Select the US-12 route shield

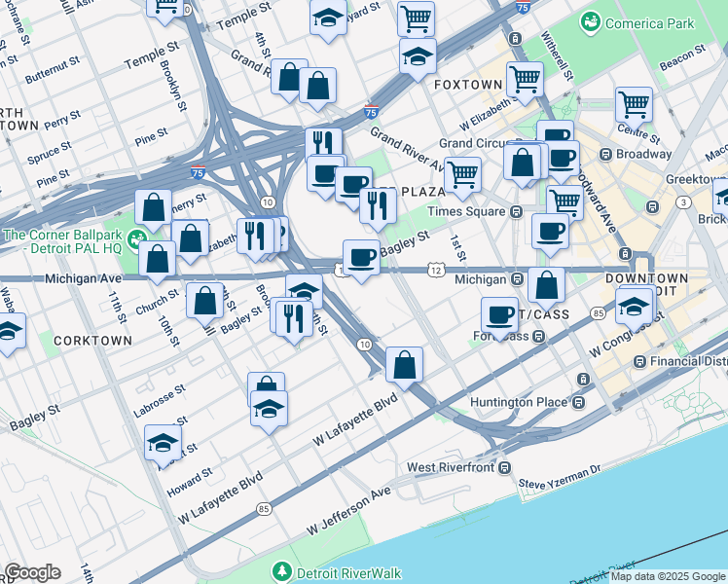tap(437, 270)
